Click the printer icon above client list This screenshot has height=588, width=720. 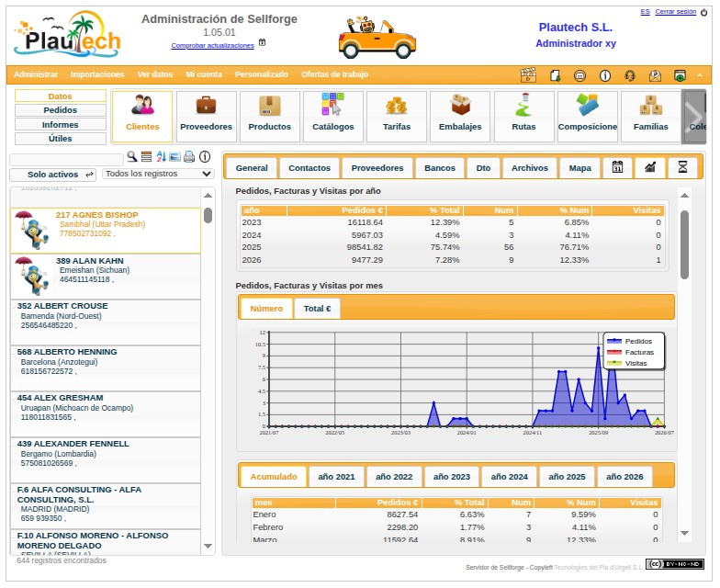pos(189,156)
